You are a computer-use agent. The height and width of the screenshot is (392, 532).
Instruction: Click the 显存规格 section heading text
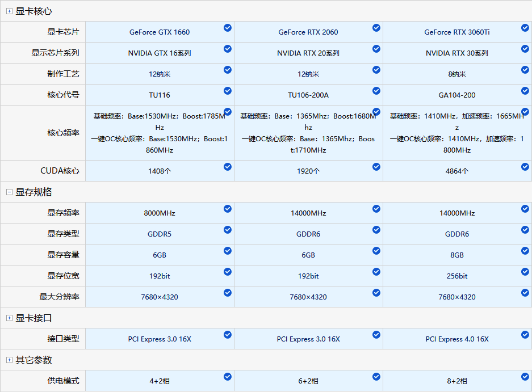(x=33, y=192)
